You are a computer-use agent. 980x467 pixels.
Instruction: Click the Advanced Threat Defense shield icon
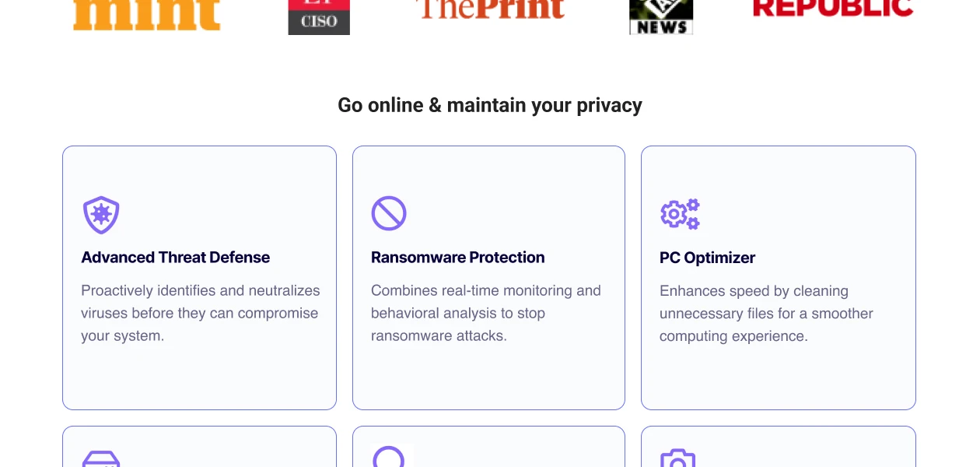point(101,215)
